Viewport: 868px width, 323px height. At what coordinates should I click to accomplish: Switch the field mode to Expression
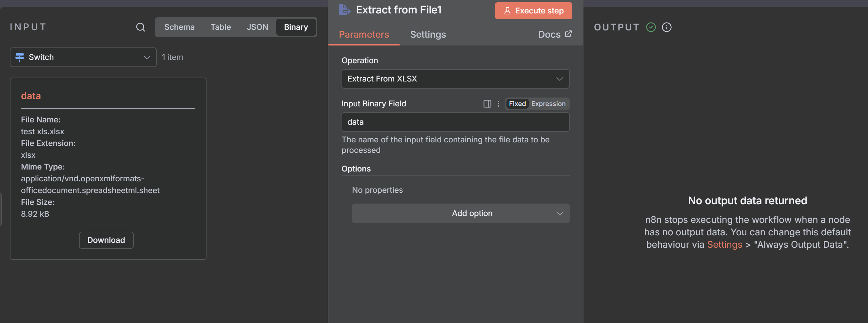tap(548, 104)
